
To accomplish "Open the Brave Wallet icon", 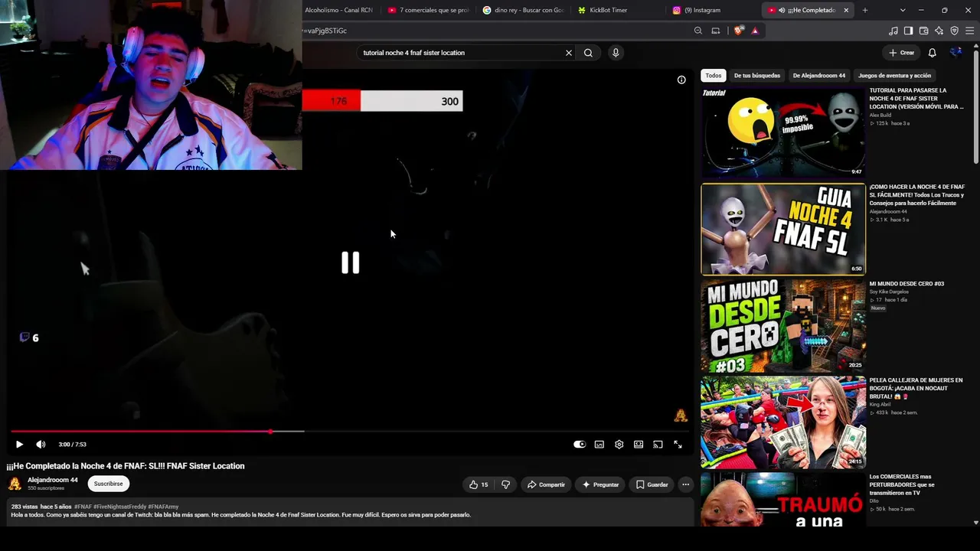I will [924, 31].
